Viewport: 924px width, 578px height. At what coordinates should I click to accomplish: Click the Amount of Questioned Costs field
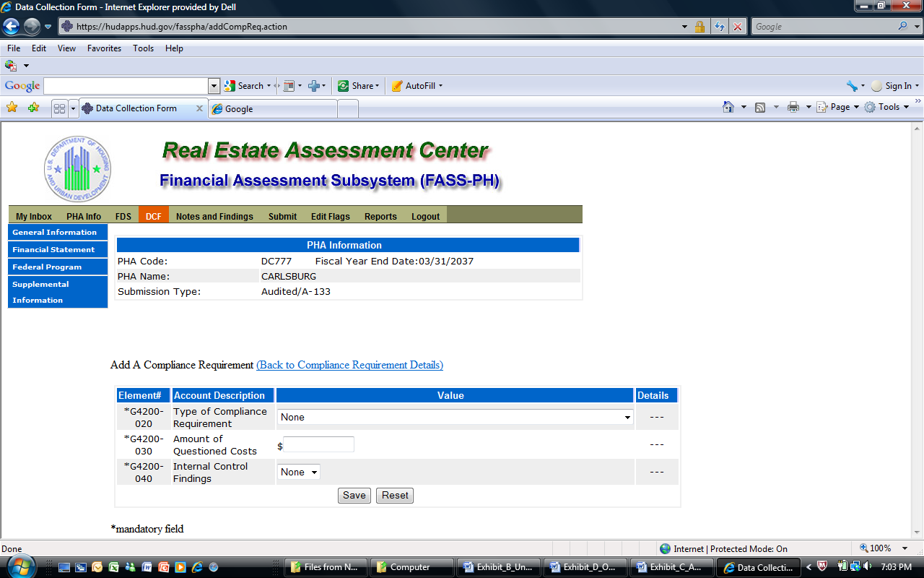[318, 444]
